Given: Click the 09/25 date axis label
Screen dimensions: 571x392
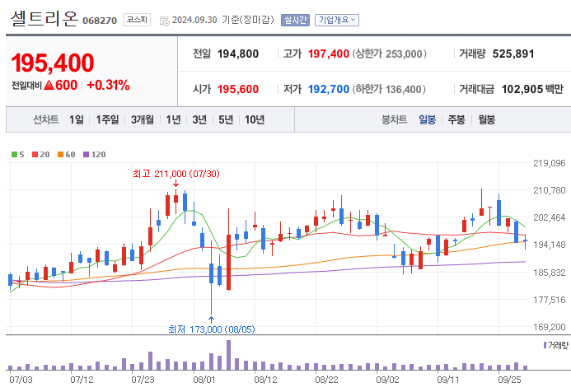Looking at the screenshot, I should tap(509, 380).
